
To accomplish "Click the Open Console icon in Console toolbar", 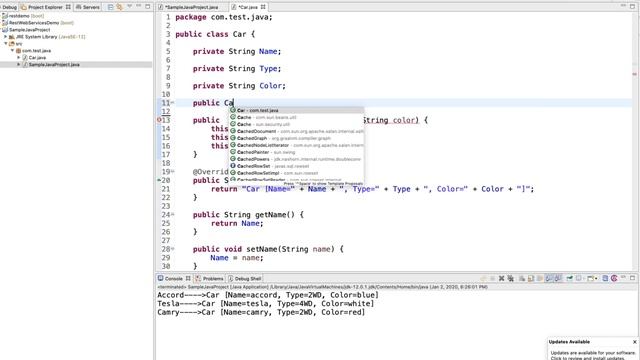I will (x=590, y=278).
